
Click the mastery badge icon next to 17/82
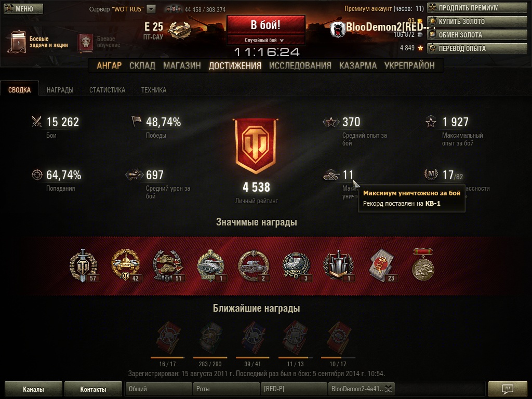[x=431, y=175]
